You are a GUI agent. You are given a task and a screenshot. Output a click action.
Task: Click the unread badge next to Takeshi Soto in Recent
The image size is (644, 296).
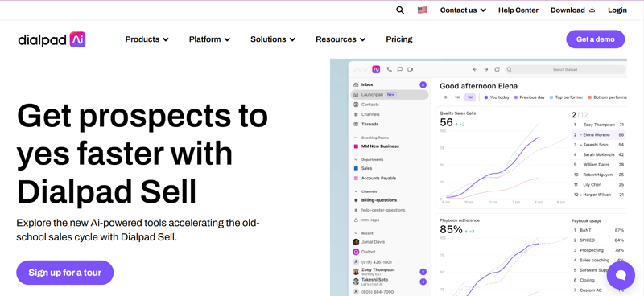[423, 282]
